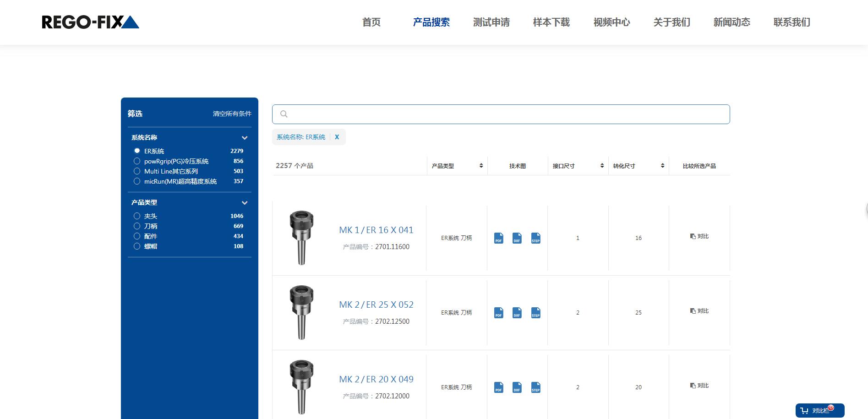The height and width of the screenshot is (419, 868).
Task: Remove the ER系统 filter tag
Action: point(337,137)
